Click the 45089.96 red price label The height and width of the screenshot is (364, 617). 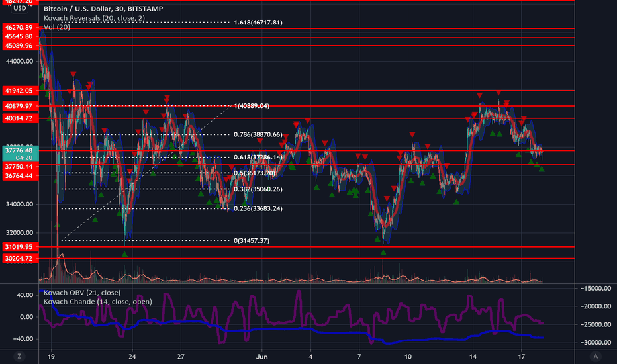click(21, 46)
